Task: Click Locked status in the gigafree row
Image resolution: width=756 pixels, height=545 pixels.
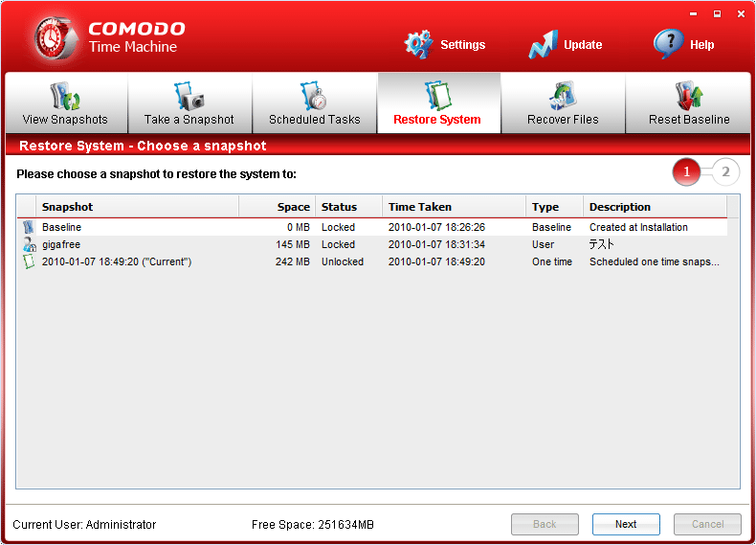Action: coord(339,244)
